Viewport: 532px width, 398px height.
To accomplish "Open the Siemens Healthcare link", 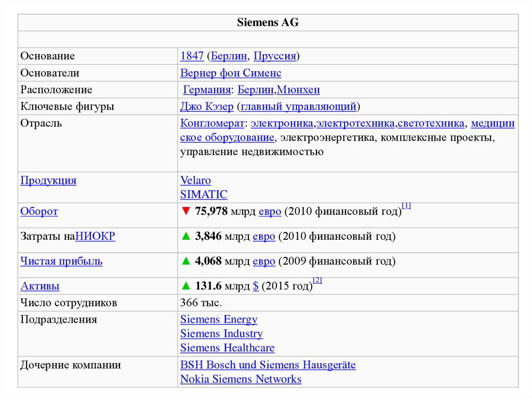I will click(227, 348).
